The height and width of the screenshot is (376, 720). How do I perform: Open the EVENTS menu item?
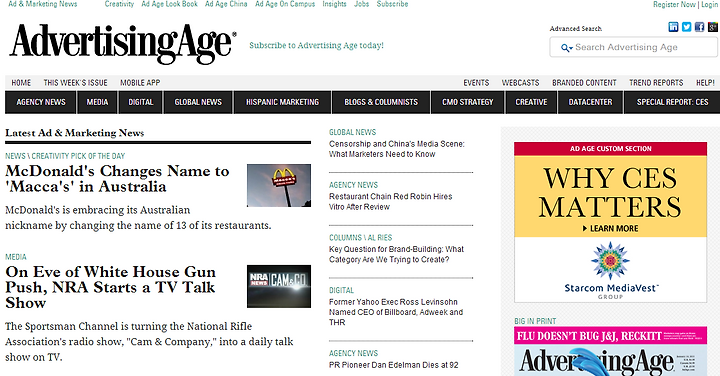(476, 83)
